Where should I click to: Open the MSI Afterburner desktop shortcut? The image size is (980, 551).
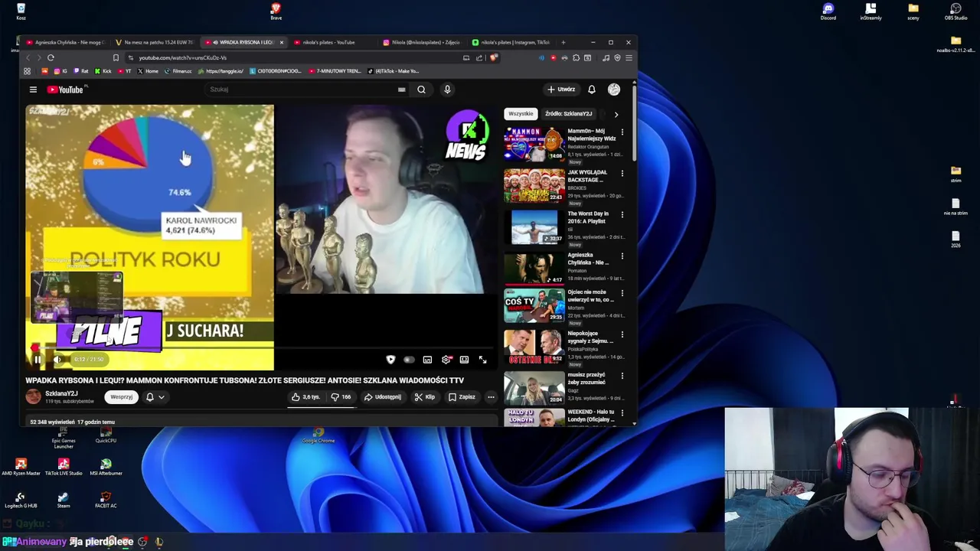coord(106,467)
